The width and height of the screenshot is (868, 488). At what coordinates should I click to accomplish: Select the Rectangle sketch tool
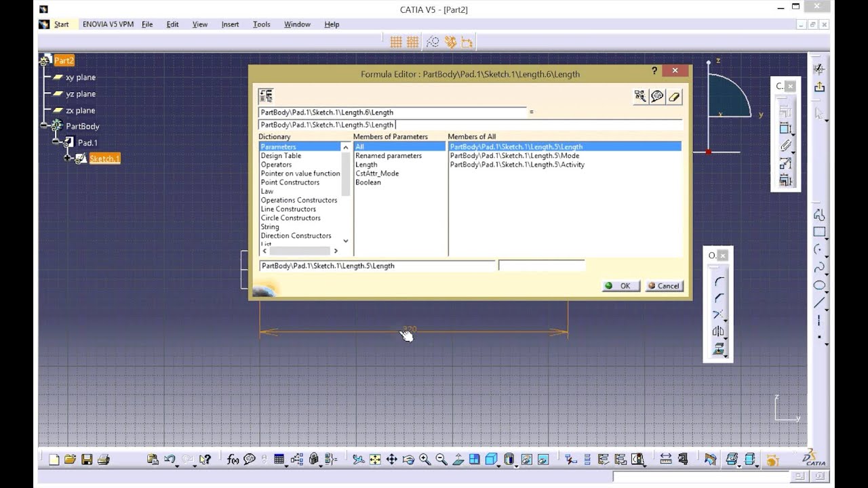[x=819, y=232]
